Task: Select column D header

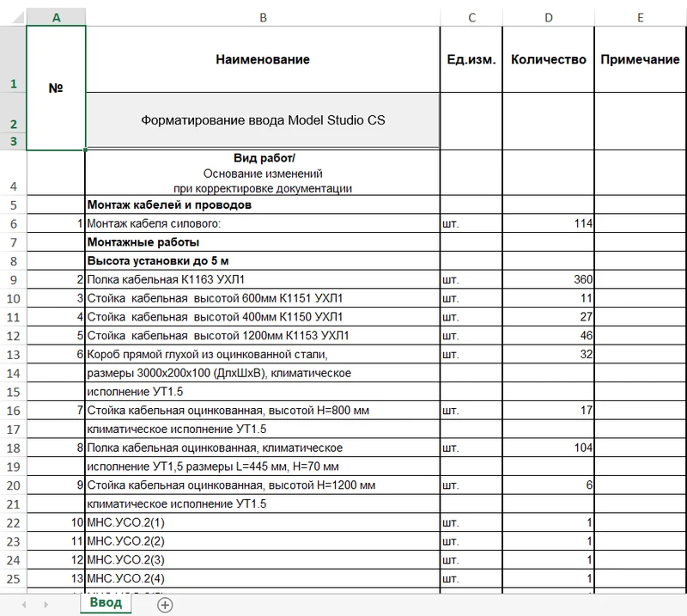Action: coord(548,16)
